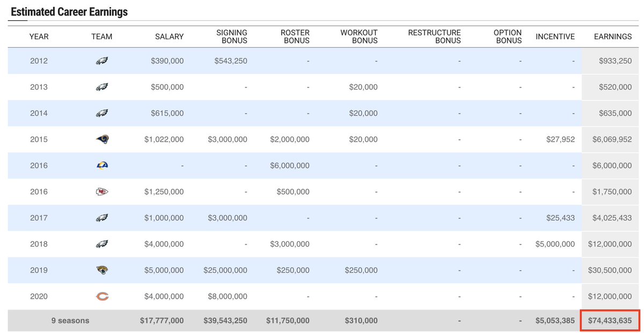Click the $6,069,952 earnings value
This screenshot has width=644, height=333.
click(x=612, y=139)
